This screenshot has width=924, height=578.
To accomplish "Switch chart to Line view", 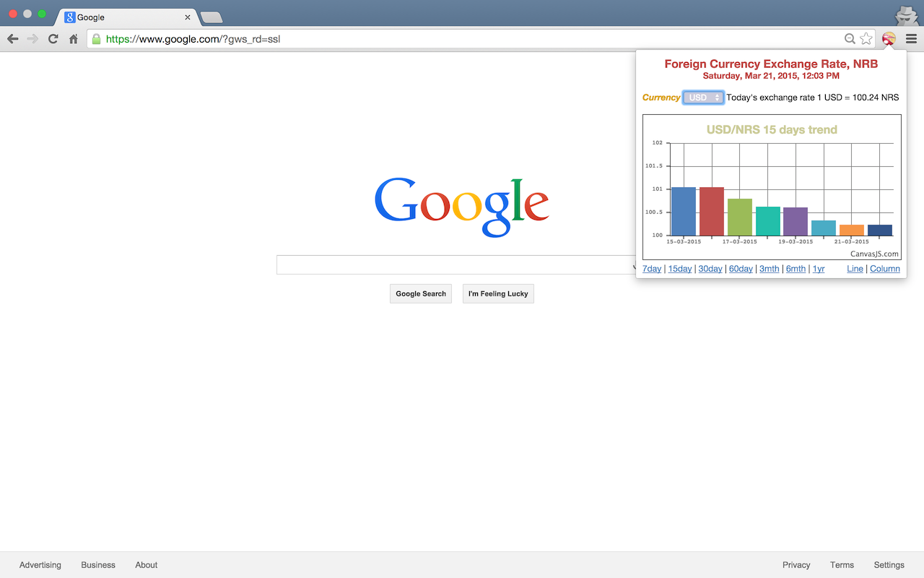I will [x=855, y=269].
